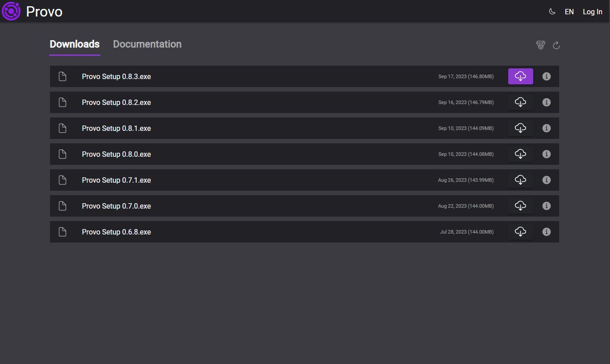The width and height of the screenshot is (610, 364).
Task: Open info for Provo Setup 0.8.0
Action: pyautogui.click(x=546, y=154)
